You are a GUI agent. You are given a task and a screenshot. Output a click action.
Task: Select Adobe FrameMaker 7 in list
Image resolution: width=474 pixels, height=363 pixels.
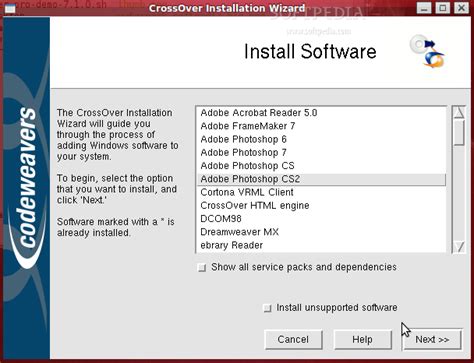(322, 126)
